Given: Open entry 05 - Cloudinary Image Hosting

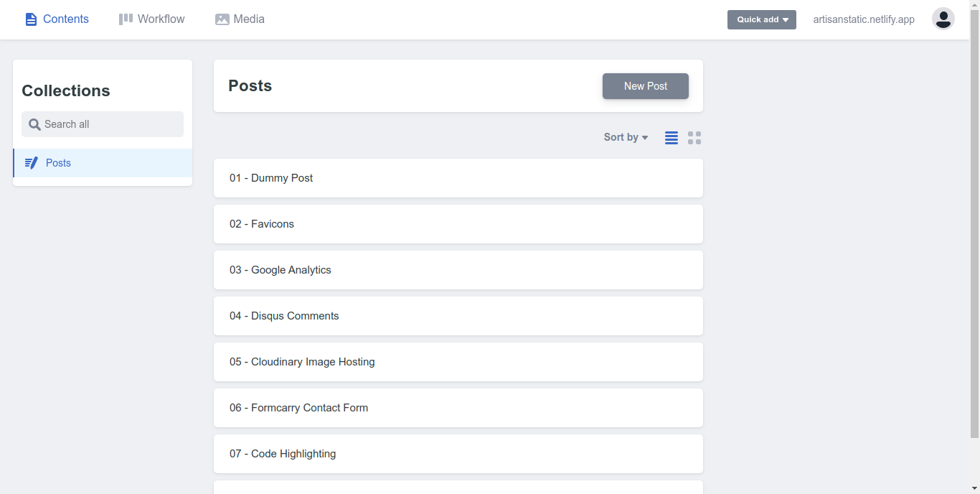Looking at the screenshot, I should tap(458, 362).
